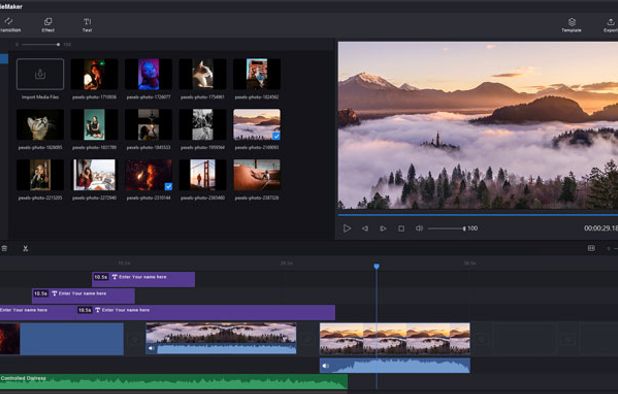Click transition slot before sunset clip

point(308,339)
